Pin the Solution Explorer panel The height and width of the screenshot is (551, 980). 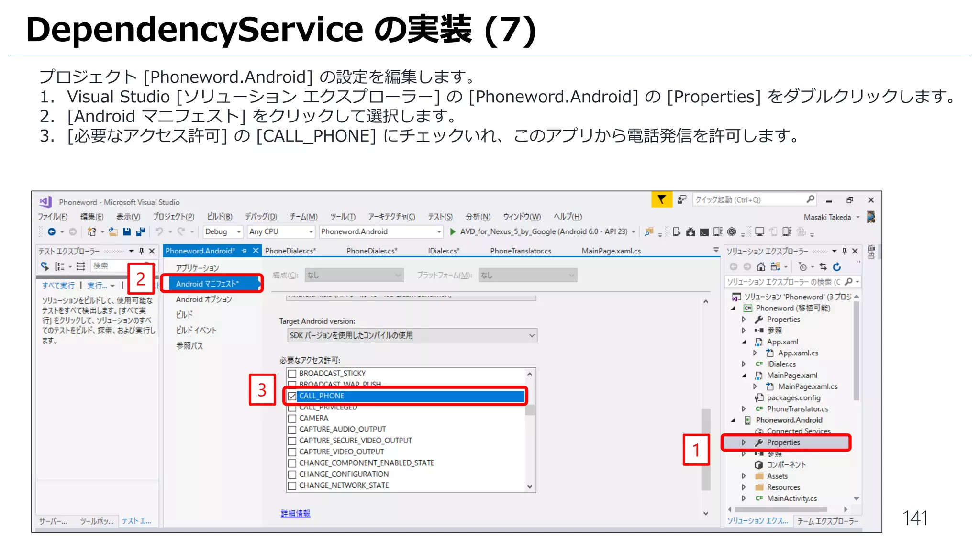coord(845,251)
